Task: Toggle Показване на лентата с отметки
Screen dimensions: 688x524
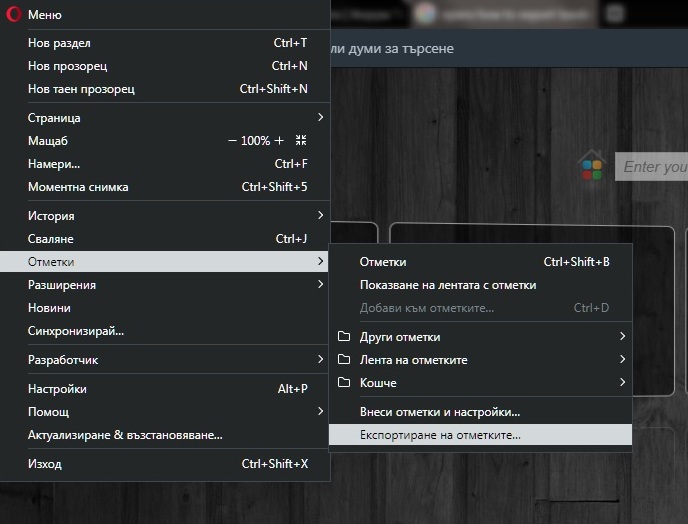Action: [448, 285]
